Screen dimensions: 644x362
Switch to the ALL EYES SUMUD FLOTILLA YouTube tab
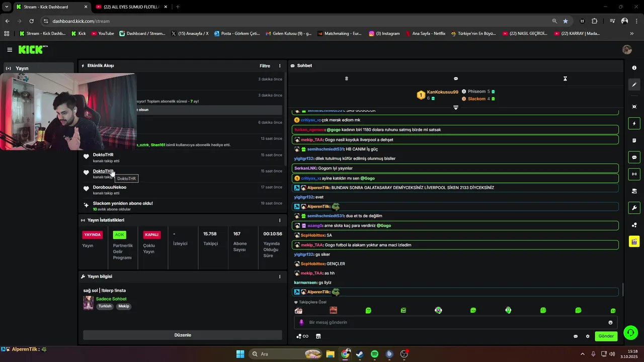tap(131, 7)
